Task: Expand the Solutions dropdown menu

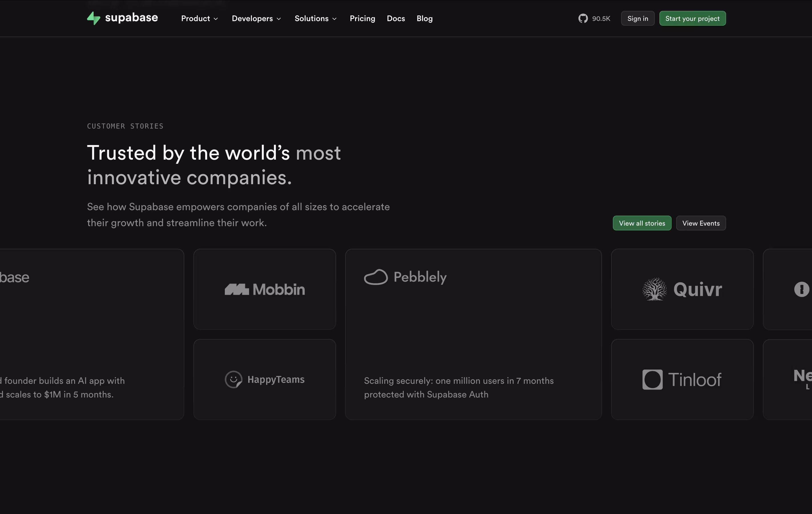Action: 315,19
